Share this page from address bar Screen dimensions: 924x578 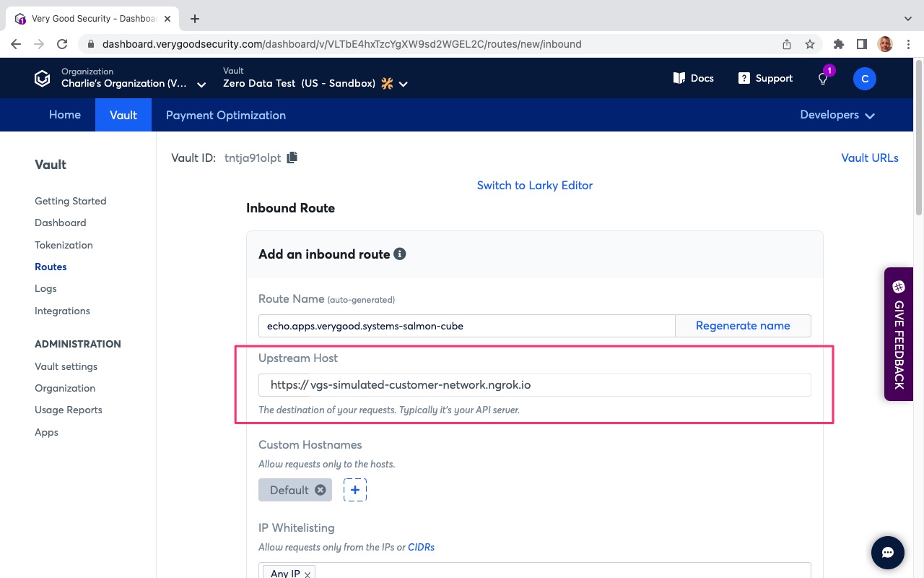click(x=787, y=44)
